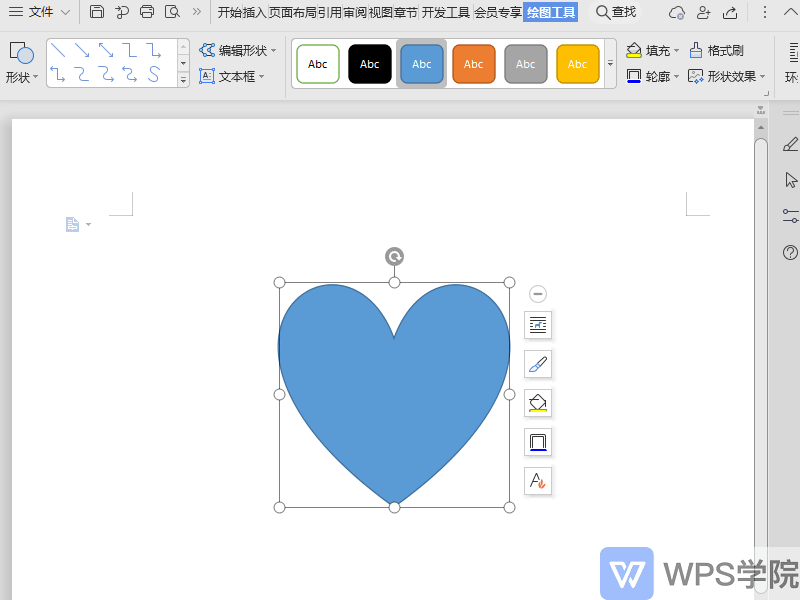Open the 填充 dropdown arrow
The image size is (800, 600).
[x=677, y=51]
